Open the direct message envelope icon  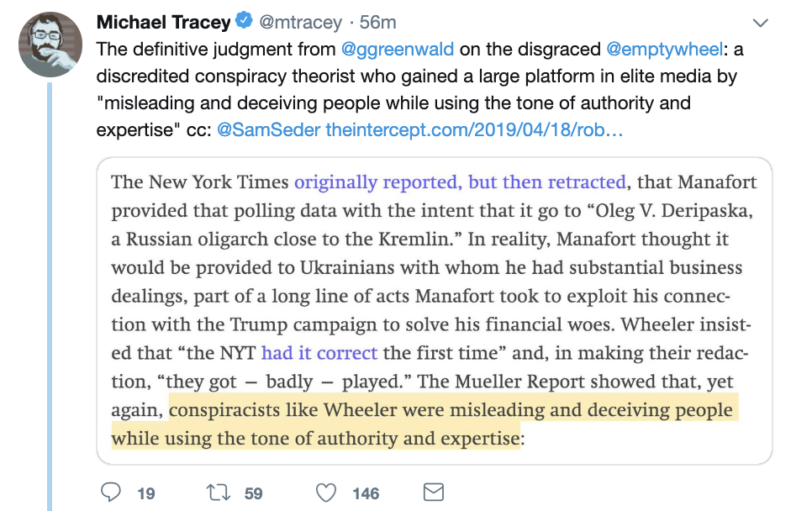(434, 493)
